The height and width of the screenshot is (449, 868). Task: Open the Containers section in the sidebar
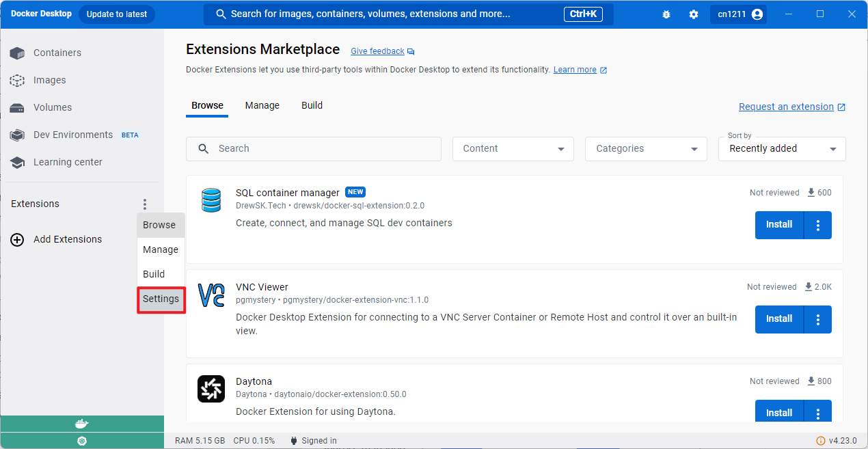point(57,53)
